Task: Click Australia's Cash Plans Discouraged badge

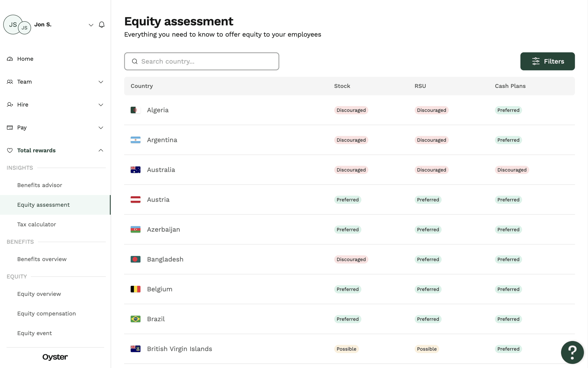Action: tap(512, 170)
